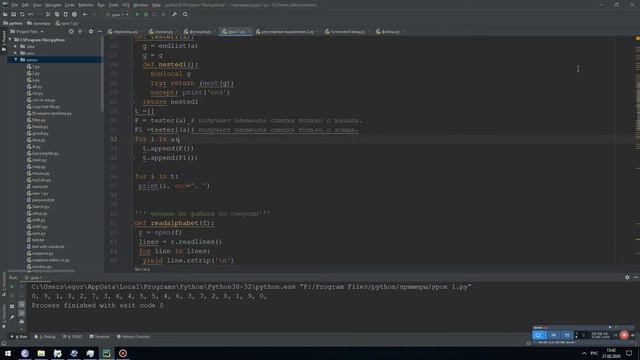Open the Debug tool window button
This screenshot has height=360, width=640.
pos(45,337)
